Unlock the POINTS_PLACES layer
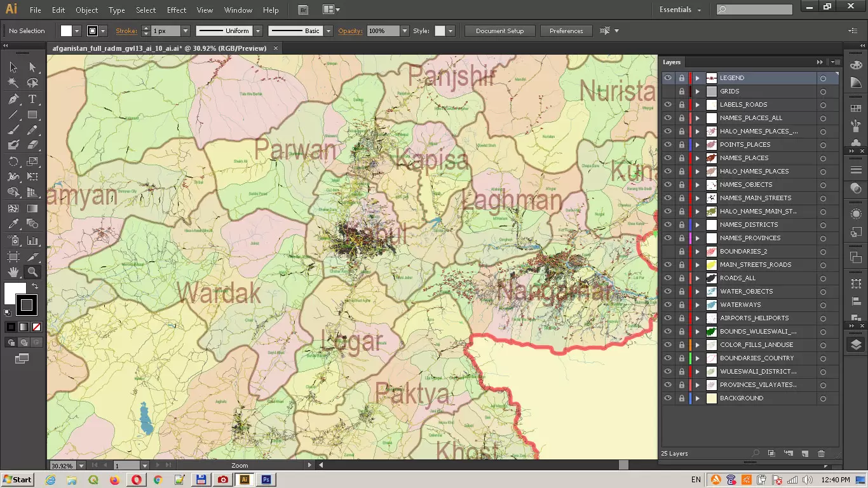 pyautogui.click(x=682, y=145)
